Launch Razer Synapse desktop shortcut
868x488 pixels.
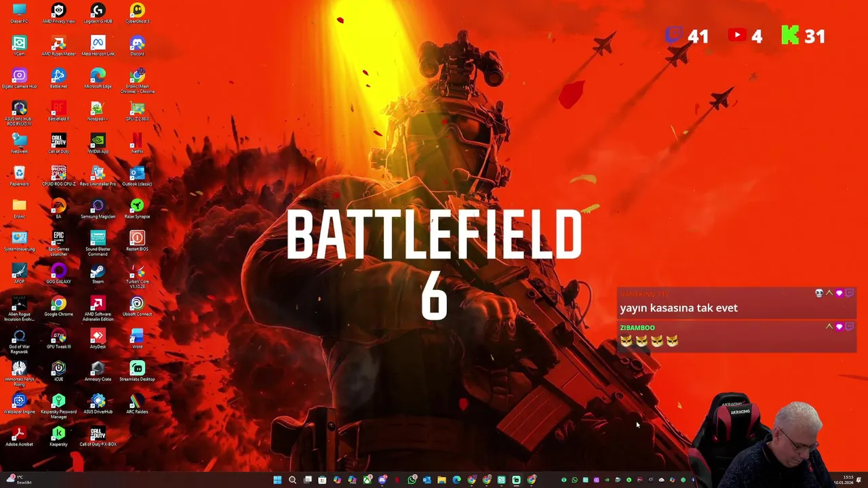[x=137, y=208]
